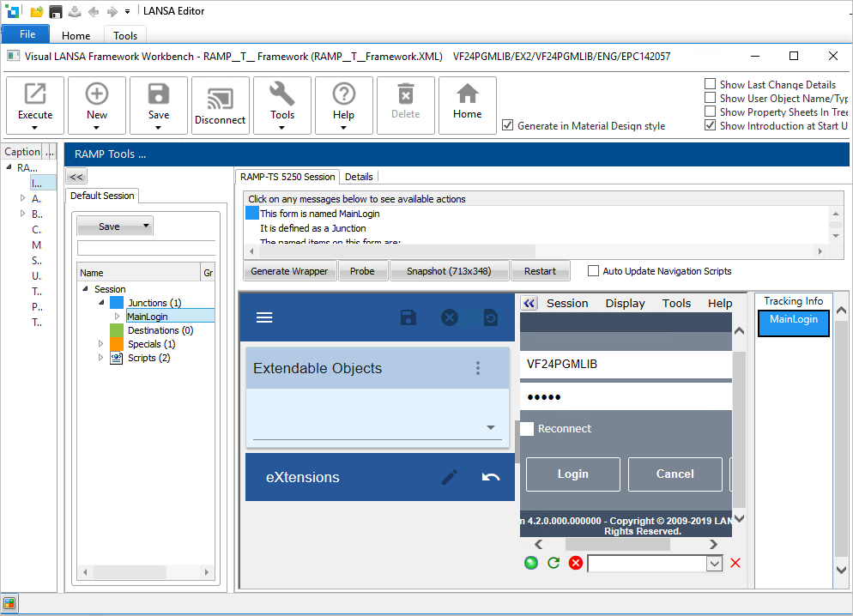This screenshot has height=616, width=853.
Task: Click the undo arrow beside eXtensions
Action: 491,477
